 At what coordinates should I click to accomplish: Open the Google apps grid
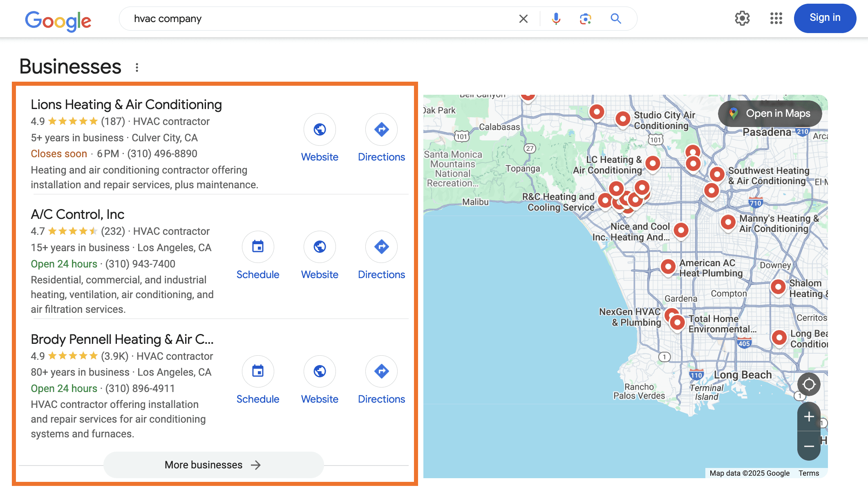(x=776, y=18)
